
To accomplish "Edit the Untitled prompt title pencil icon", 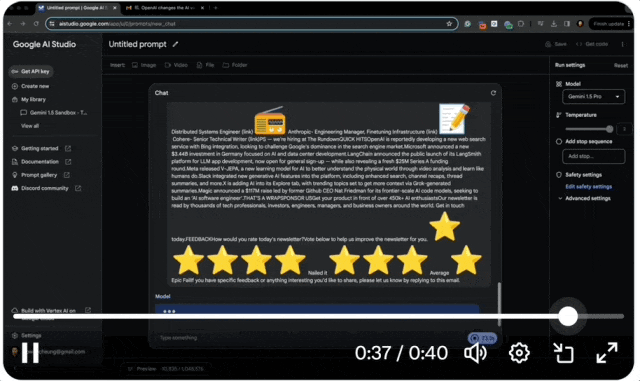I will tap(176, 44).
